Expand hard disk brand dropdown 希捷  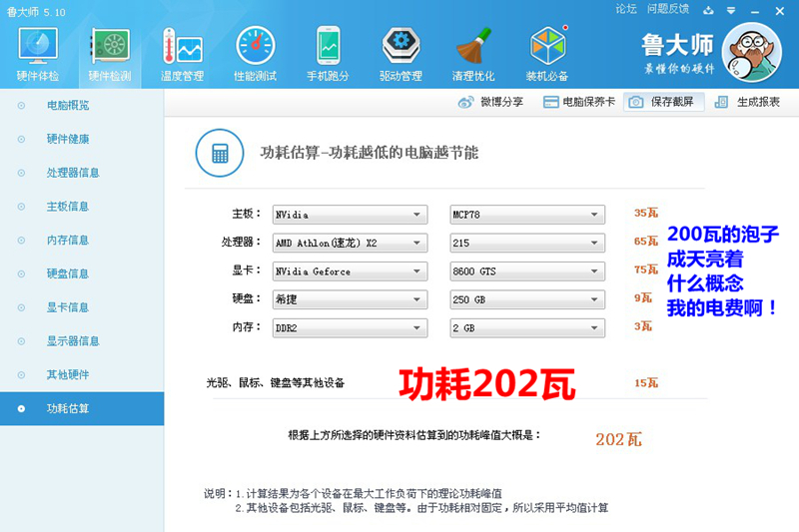tap(351, 299)
